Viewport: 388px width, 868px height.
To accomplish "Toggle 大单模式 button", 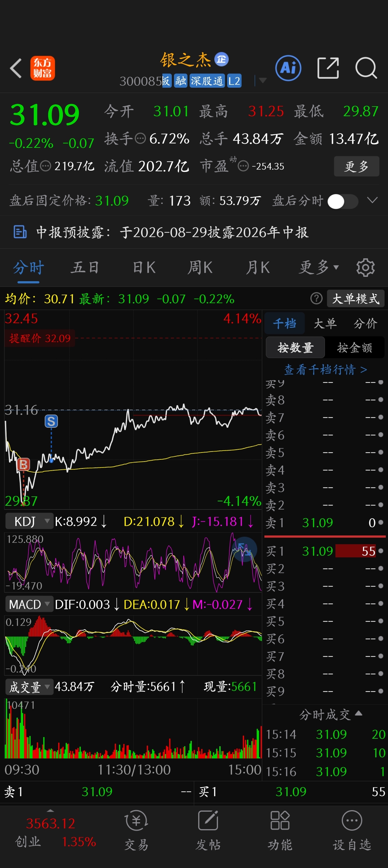I will tap(356, 298).
